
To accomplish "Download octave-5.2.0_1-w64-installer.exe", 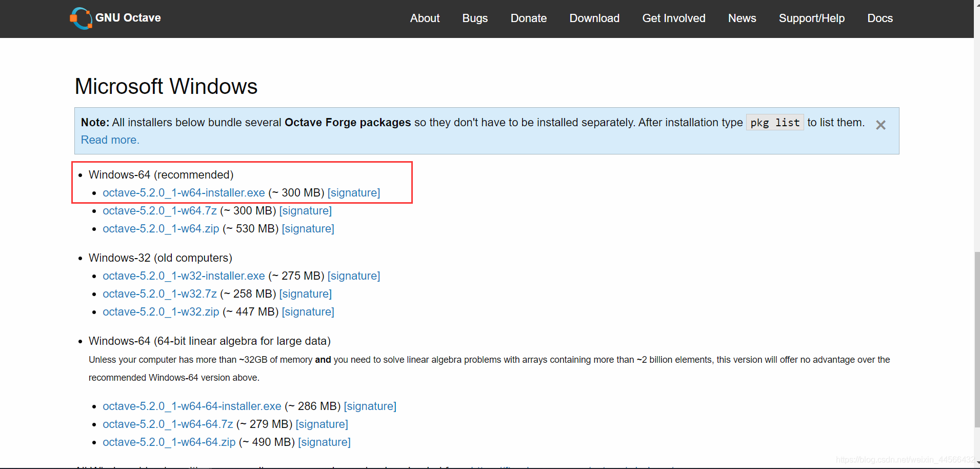I will point(184,192).
